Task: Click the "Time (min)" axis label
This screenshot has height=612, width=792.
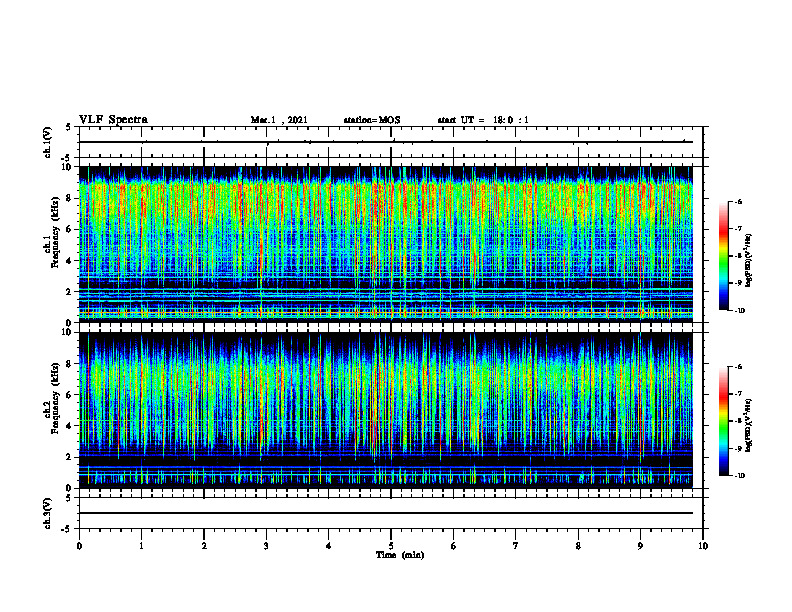Action: [x=400, y=555]
